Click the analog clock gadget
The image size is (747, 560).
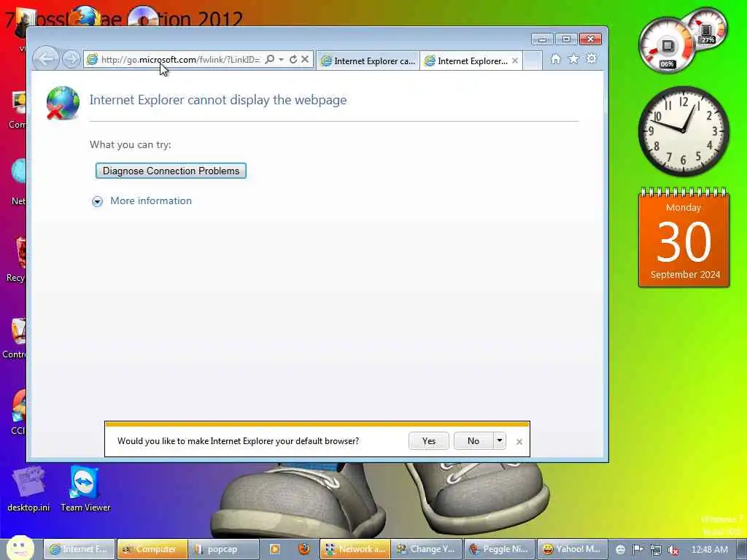tap(684, 131)
